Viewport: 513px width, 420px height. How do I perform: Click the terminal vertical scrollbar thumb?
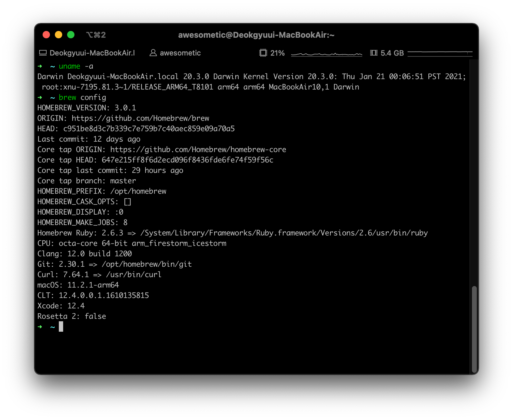474,329
